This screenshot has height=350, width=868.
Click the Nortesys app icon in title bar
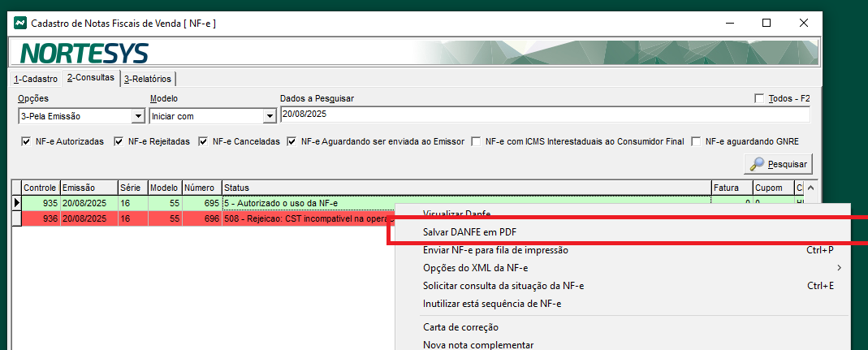pyautogui.click(x=21, y=23)
